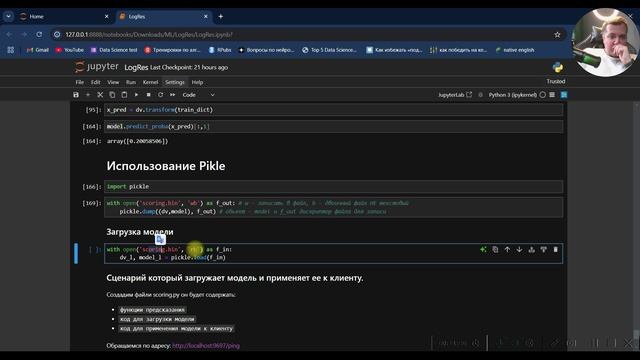Paste cell from clipboard toolbar icon

124,95
